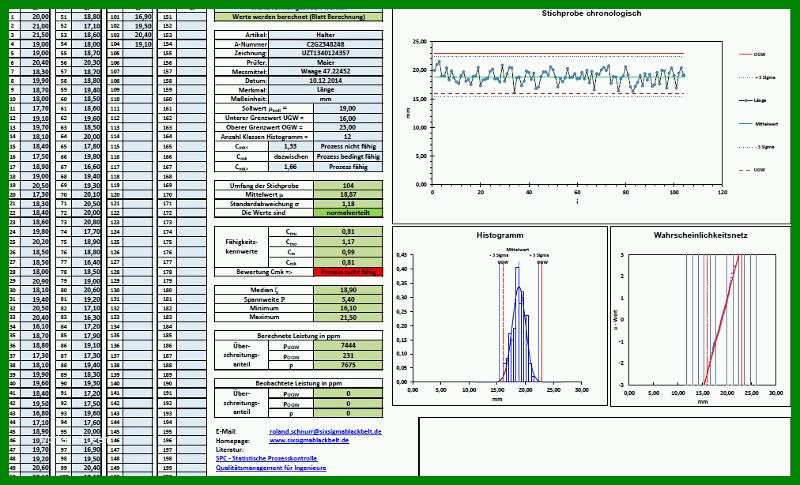Select the Sollwert value cell 19,00
The height and width of the screenshot is (485, 800).
tap(348, 109)
